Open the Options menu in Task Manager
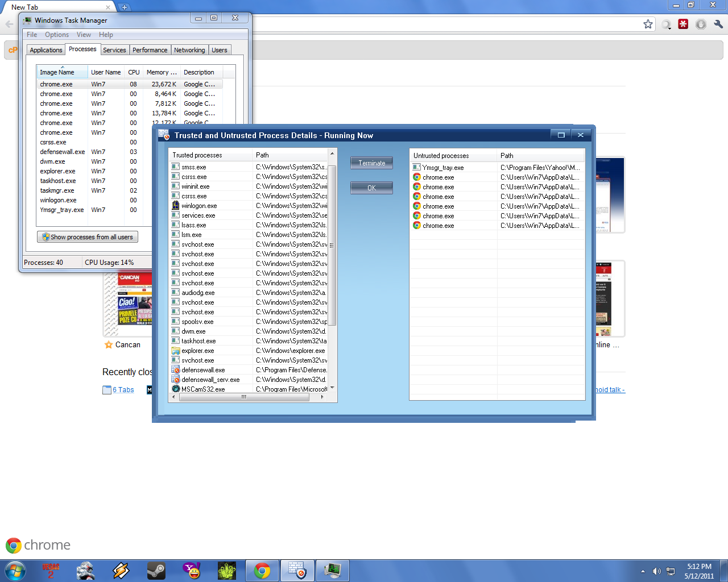The width and height of the screenshot is (728, 582). tap(57, 35)
